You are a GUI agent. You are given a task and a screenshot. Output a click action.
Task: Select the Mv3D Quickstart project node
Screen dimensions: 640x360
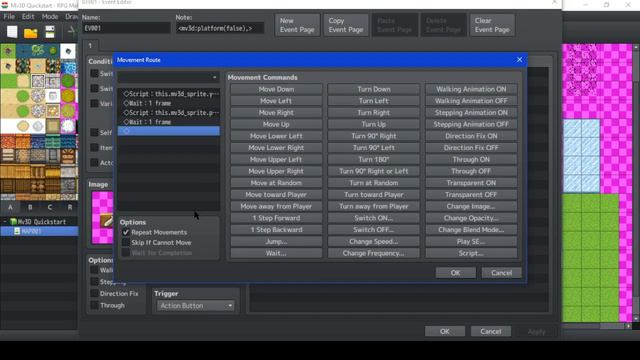click(x=41, y=222)
